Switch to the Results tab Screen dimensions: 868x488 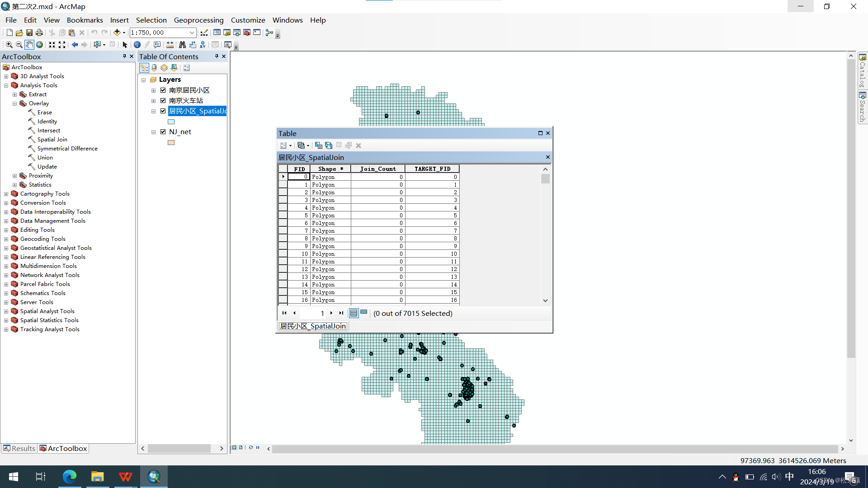tap(19, 448)
